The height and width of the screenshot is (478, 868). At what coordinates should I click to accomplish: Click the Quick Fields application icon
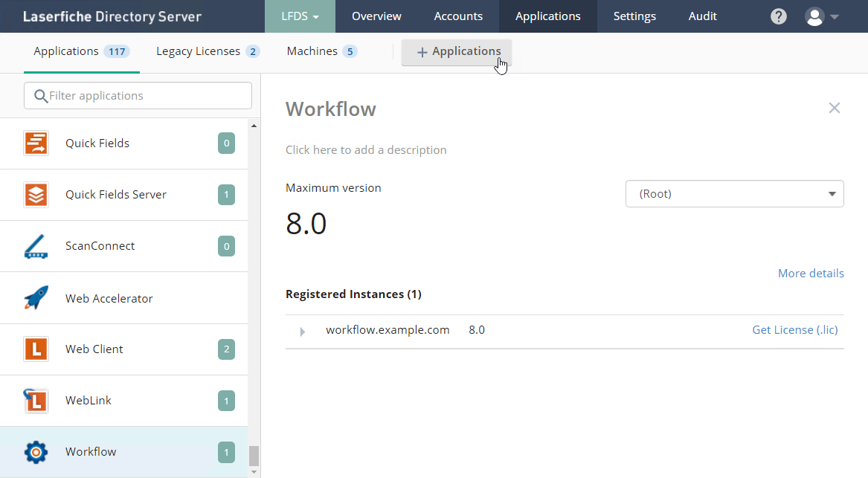point(36,143)
